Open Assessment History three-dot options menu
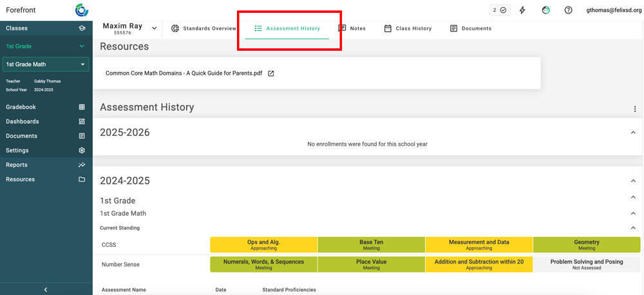Image resolution: width=644 pixels, height=295 pixels. tap(635, 109)
